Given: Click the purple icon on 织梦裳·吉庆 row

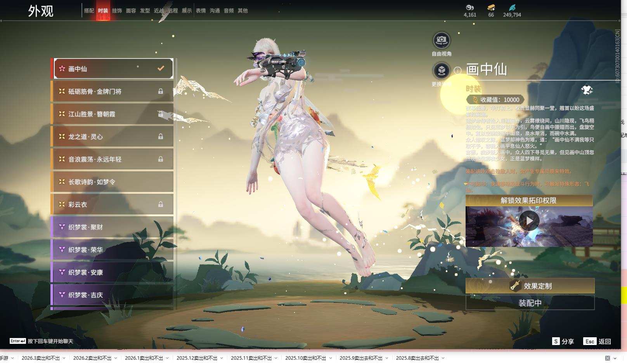Looking at the screenshot, I should 62,295.
